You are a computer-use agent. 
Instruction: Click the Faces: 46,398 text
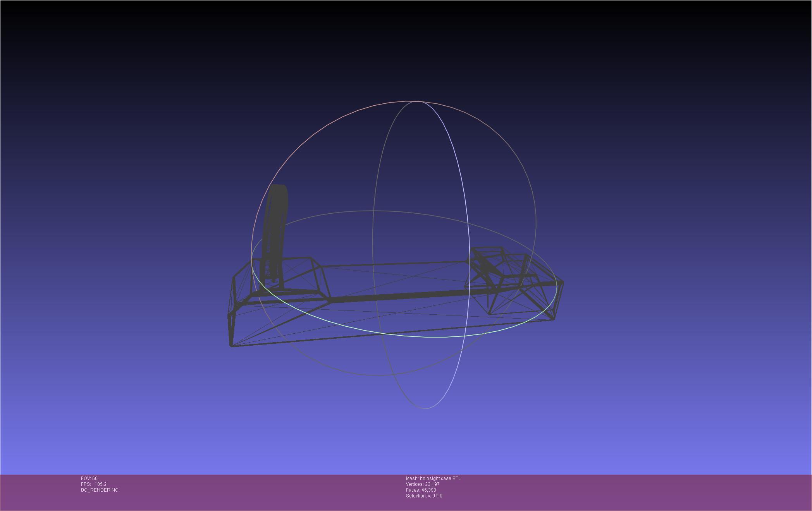pyautogui.click(x=421, y=490)
